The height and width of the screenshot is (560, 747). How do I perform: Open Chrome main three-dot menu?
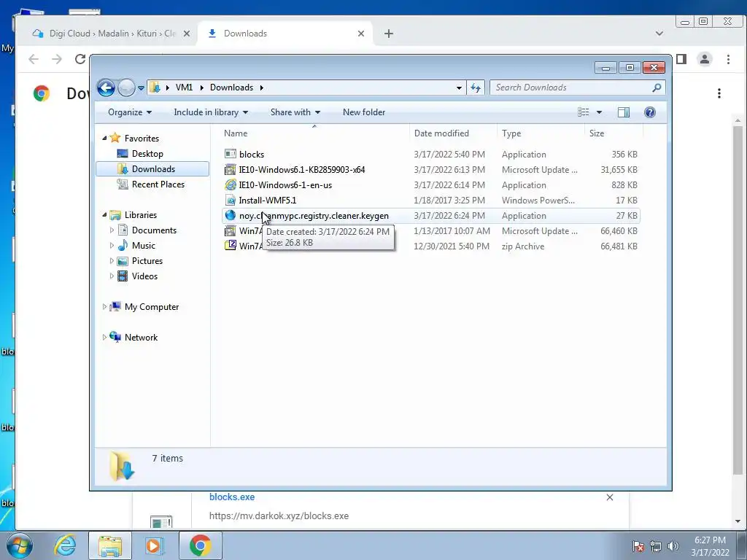pyautogui.click(x=729, y=59)
